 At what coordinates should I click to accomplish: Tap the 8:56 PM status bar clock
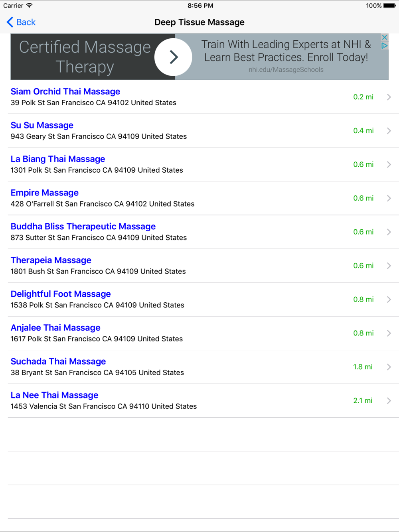click(x=200, y=6)
